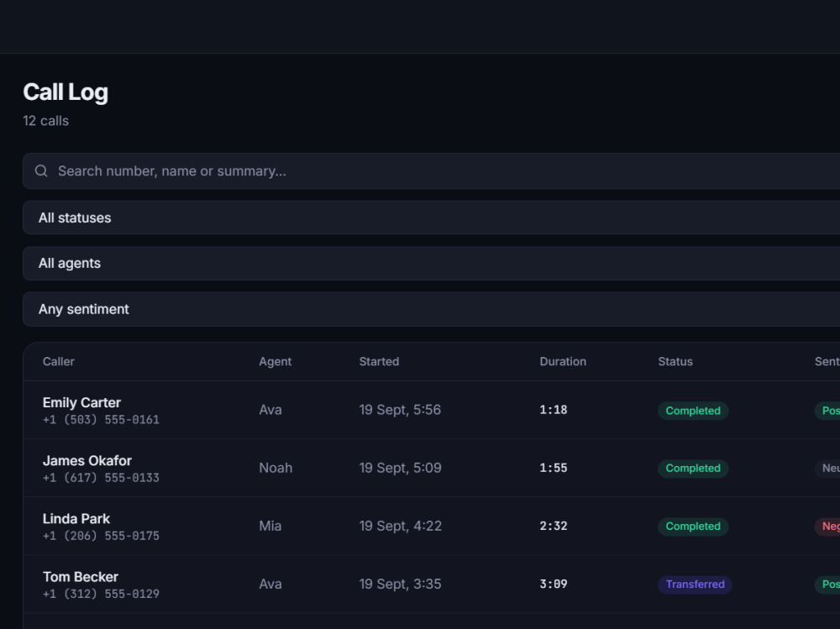The image size is (840, 629).
Task: Click duration 1:18
Action: tap(554, 410)
